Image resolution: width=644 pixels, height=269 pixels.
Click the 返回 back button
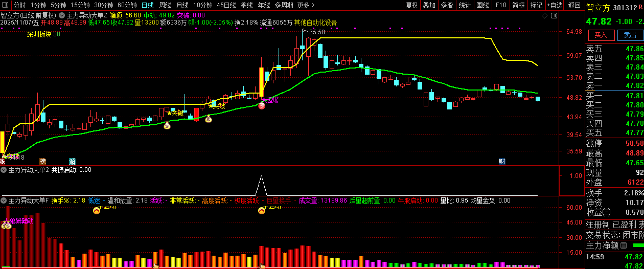[x=574, y=5]
